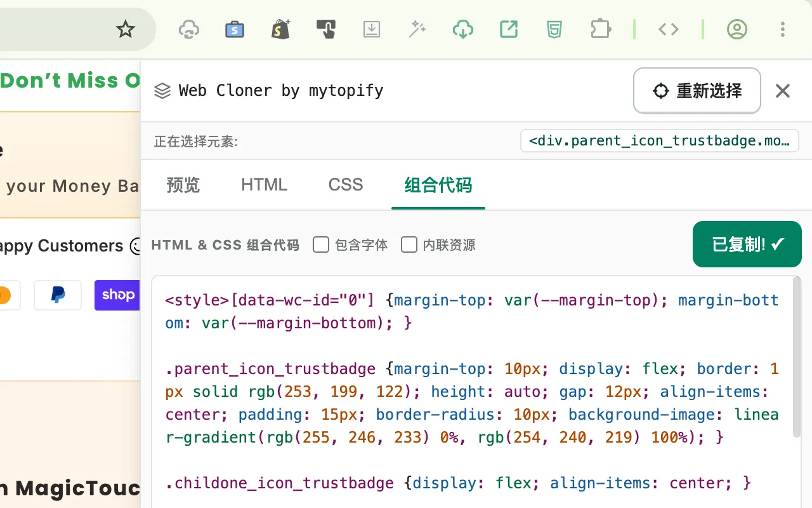The width and height of the screenshot is (812, 508).
Task: Open the HTML5 shield extension
Action: pos(554,29)
